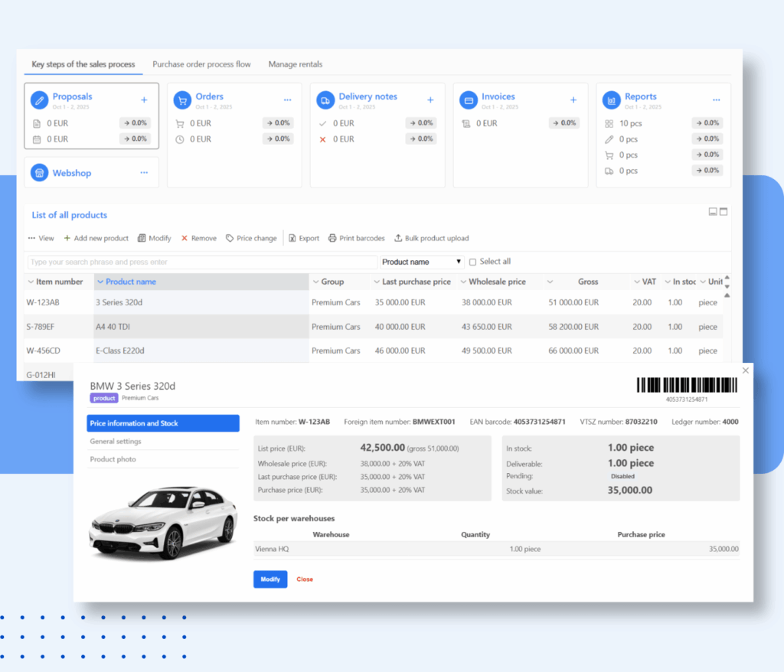Click plus icon on Proposals card
This screenshot has width=784, height=672.
[x=144, y=100]
